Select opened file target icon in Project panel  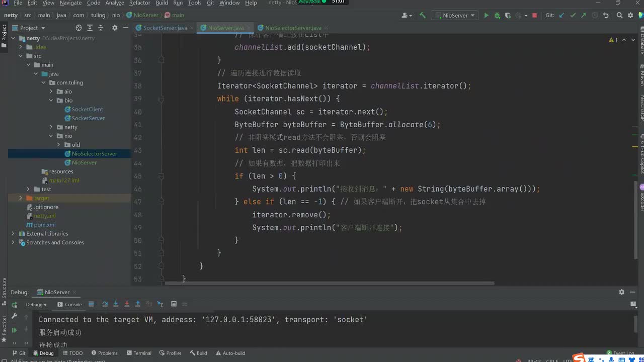tap(78, 28)
